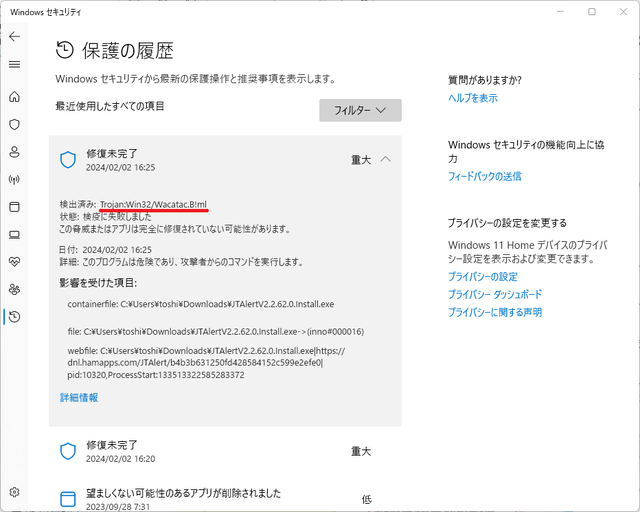Open Account protection person icon
640x512 pixels.
[x=14, y=152]
